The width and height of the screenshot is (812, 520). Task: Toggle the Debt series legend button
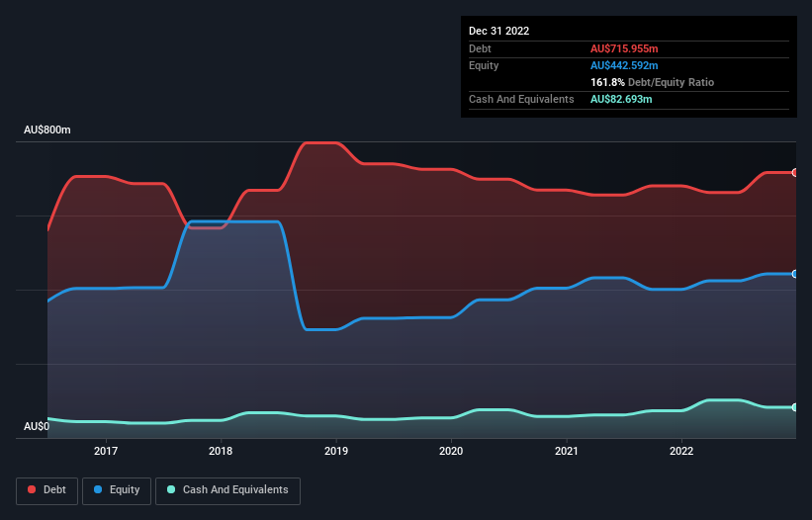(47, 490)
